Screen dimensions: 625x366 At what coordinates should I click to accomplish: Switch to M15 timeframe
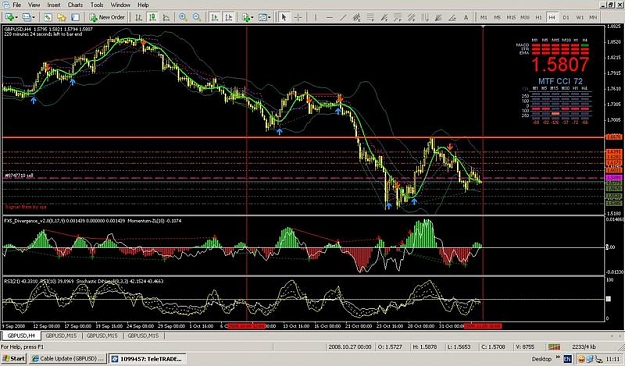[511, 17]
